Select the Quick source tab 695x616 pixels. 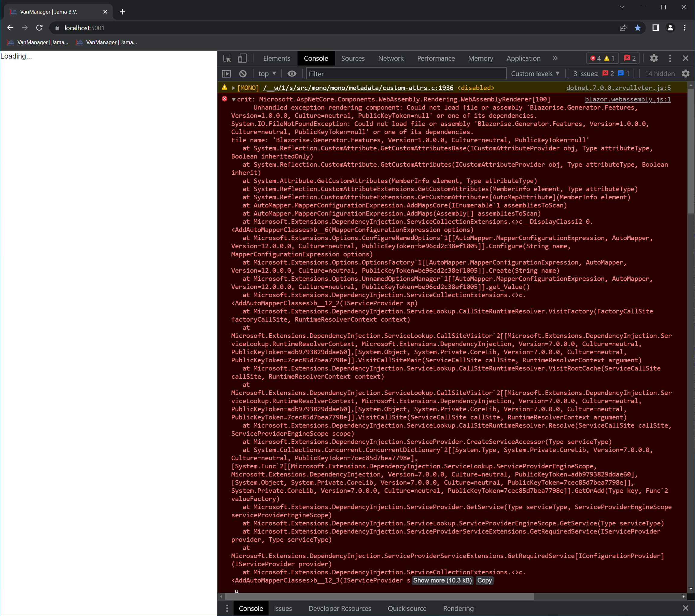pos(407,608)
